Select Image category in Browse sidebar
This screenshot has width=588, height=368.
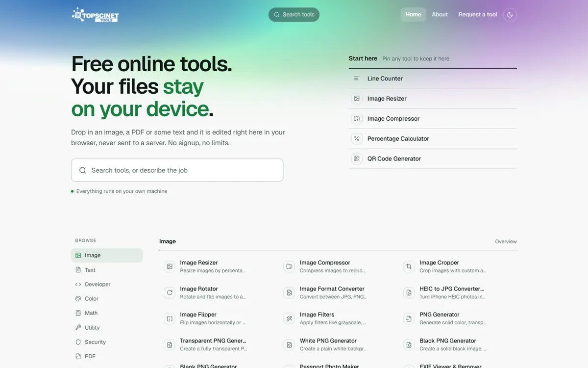pos(107,255)
